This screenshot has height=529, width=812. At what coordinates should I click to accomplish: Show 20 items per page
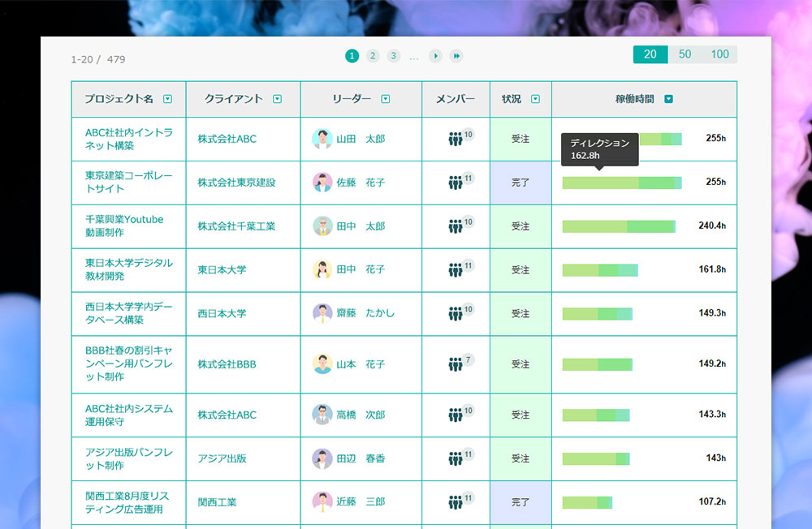[650, 54]
